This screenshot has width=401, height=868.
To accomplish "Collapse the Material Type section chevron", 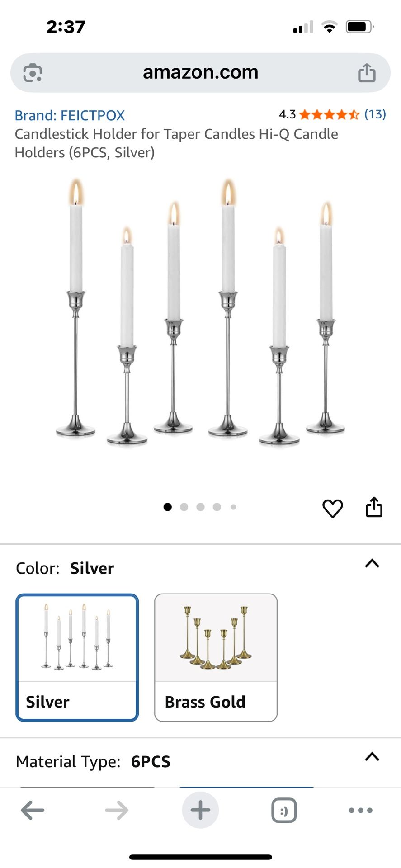I will point(372,757).
